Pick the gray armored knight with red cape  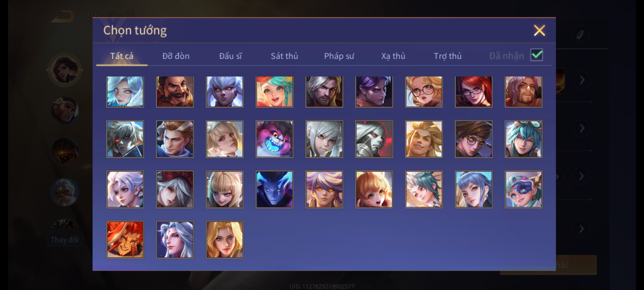tap(374, 139)
